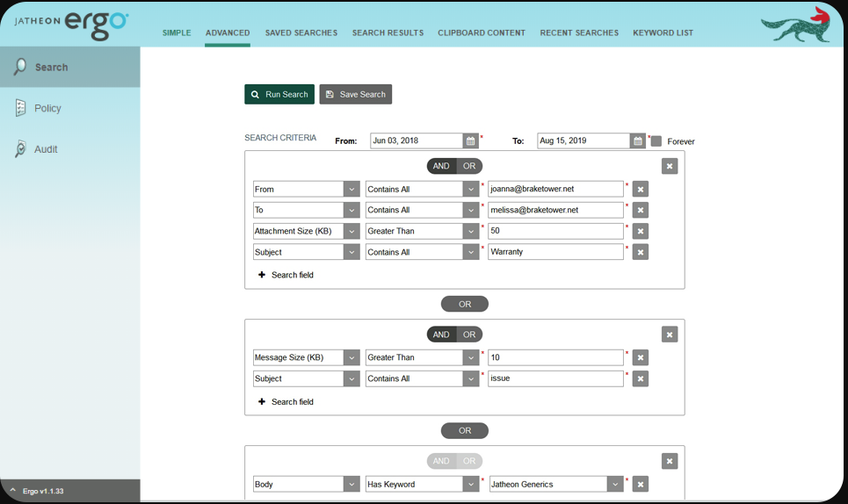Open the Policy section in sidebar

47,108
